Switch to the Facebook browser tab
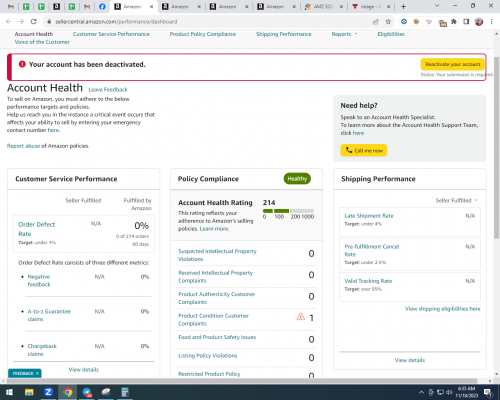The image size is (500, 400). [x=102, y=7]
